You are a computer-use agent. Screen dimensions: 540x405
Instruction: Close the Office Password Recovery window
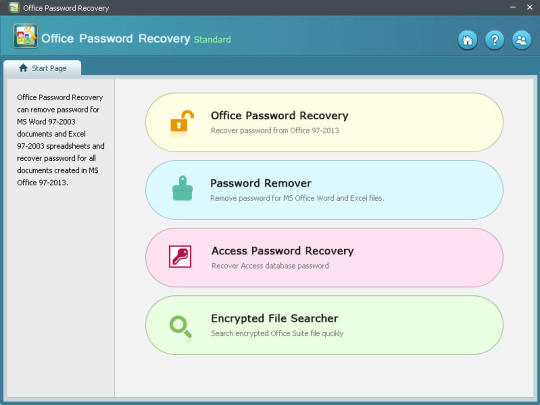530,7
